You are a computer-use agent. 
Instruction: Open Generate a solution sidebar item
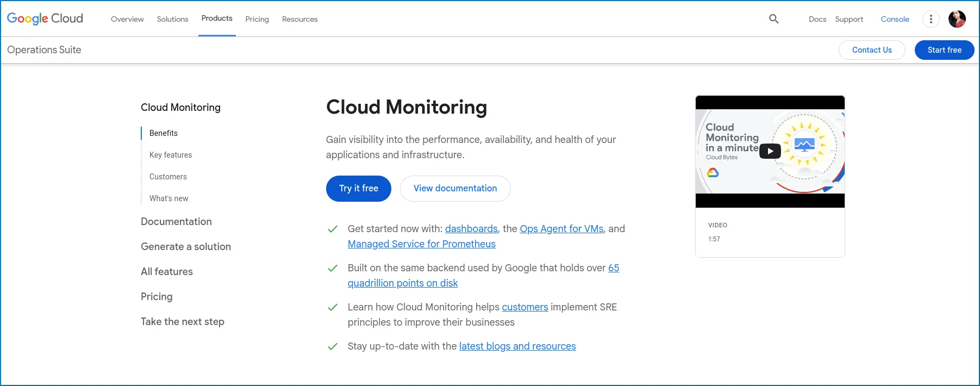tap(186, 247)
